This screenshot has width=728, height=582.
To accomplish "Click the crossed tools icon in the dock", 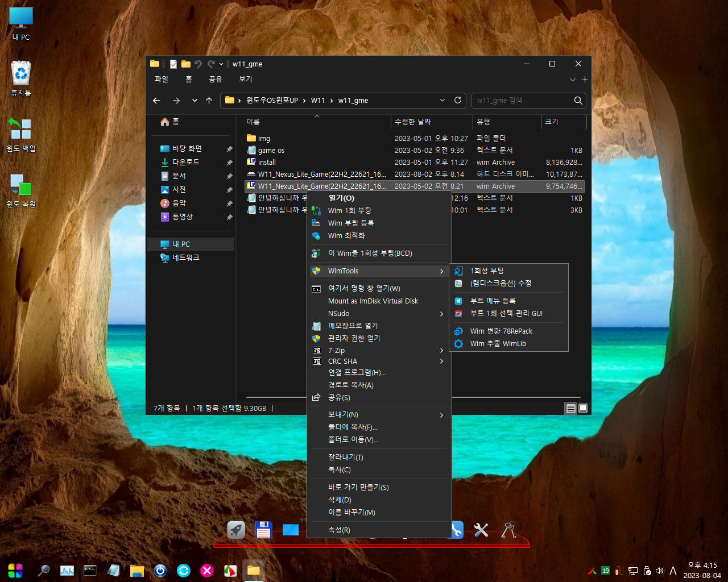I will [x=481, y=530].
